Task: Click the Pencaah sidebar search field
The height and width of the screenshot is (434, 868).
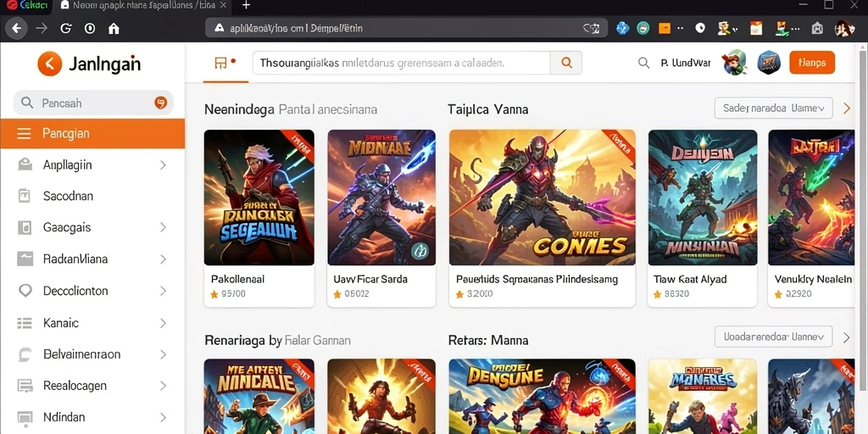Action: [93, 103]
